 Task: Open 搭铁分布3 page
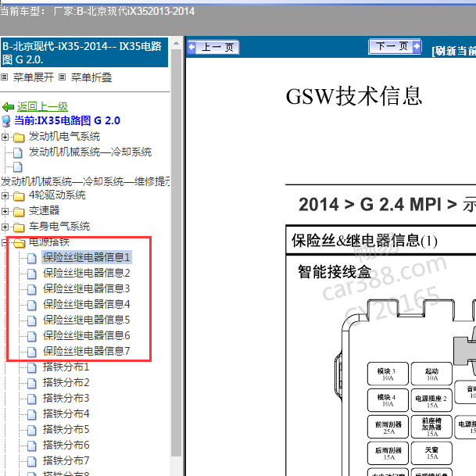(x=66, y=398)
